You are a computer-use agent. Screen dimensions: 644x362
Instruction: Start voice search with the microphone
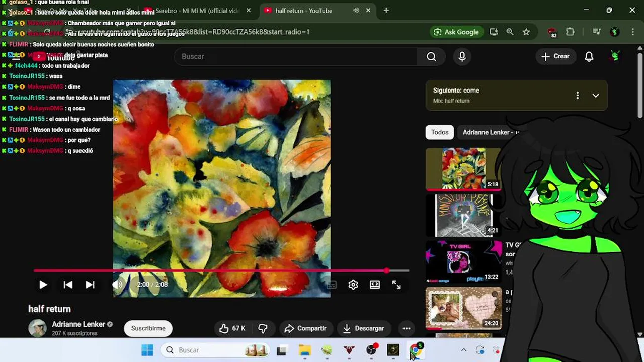pyautogui.click(x=462, y=56)
